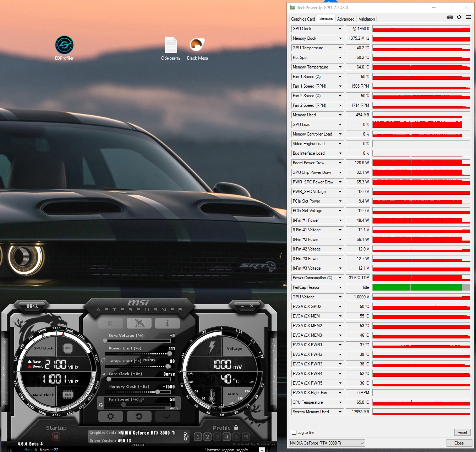Viewport: 476px width, 452px height.
Task: Open the PerfCap Reason sensor dropdown
Action: pyautogui.click(x=340, y=287)
